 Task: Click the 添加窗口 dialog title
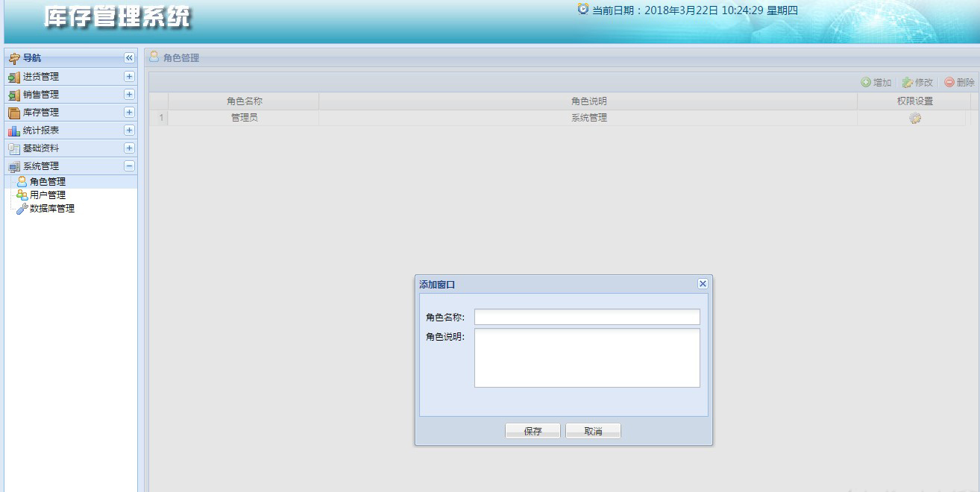tap(437, 285)
